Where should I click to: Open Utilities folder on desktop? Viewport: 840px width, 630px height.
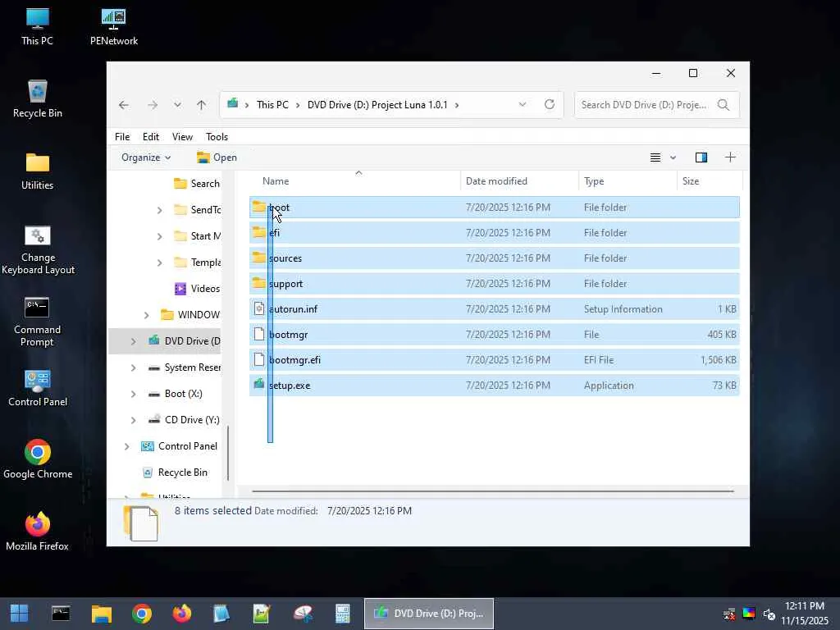37,171
